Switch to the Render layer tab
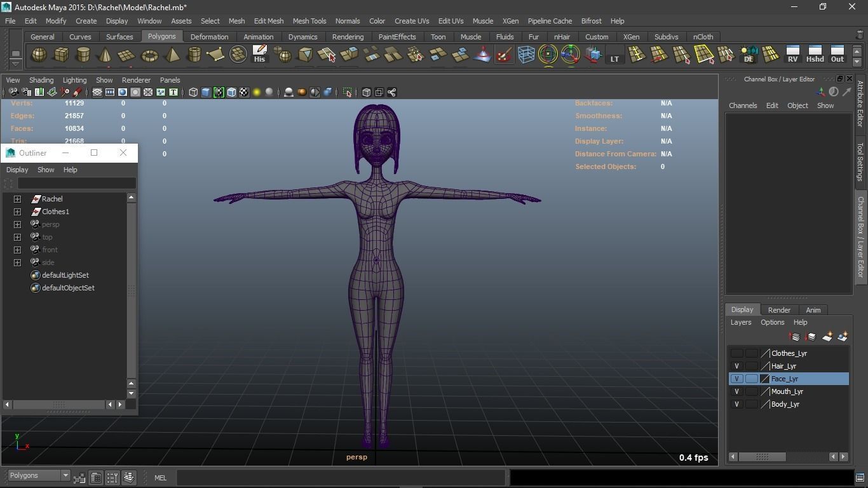868x488 pixels. point(779,310)
